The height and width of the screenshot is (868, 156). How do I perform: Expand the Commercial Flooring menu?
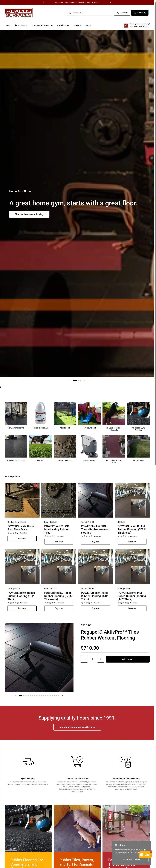click(42, 25)
